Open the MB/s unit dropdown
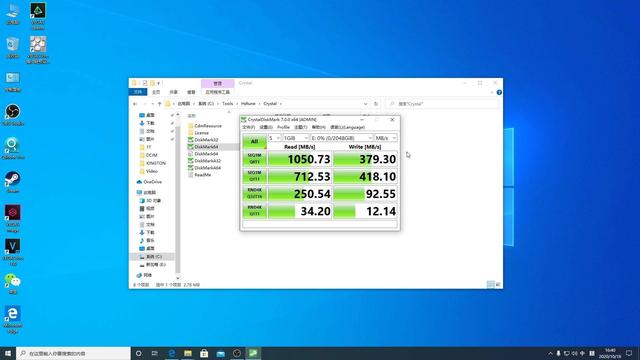 tap(385, 138)
